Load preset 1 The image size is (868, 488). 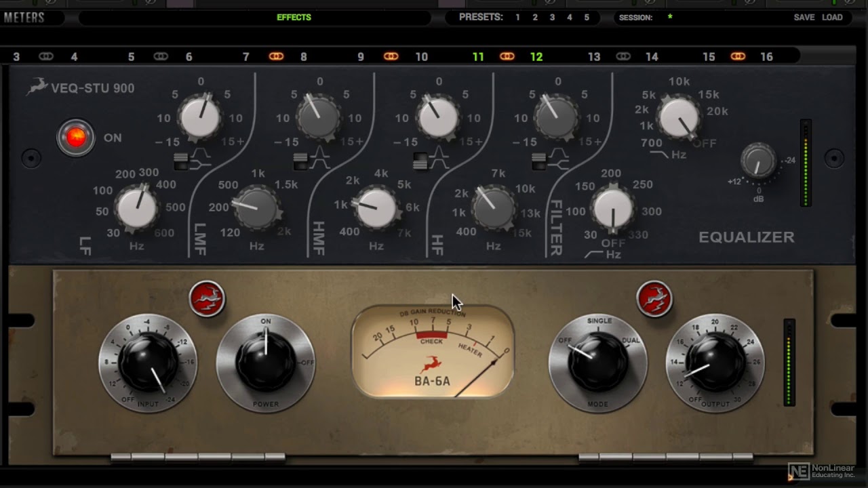pyautogui.click(x=517, y=18)
